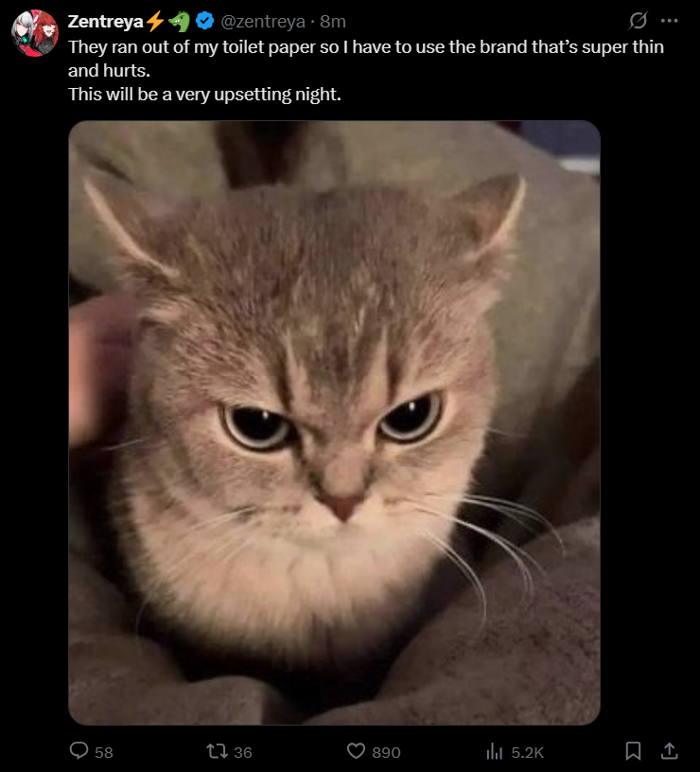This screenshot has width=700, height=772.
Task: Repost using the retweet arrows icon
Action: [217, 751]
